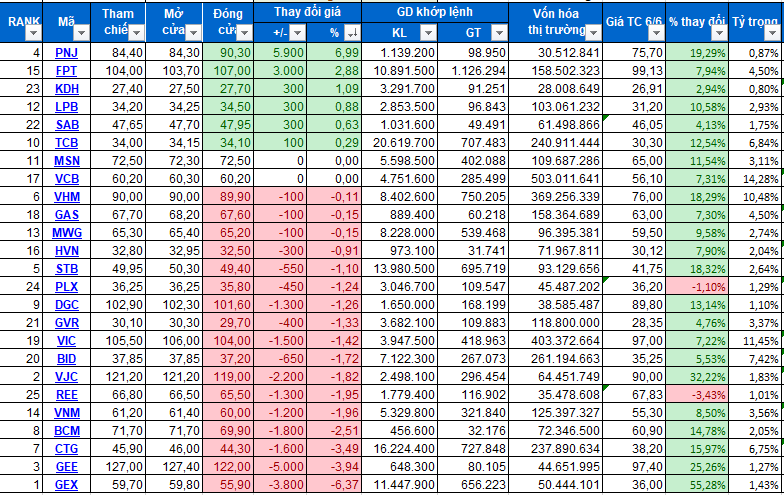This screenshot has width=784, height=495.
Task: Open the Mã column filter dropdown
Action: pyautogui.click(x=80, y=33)
